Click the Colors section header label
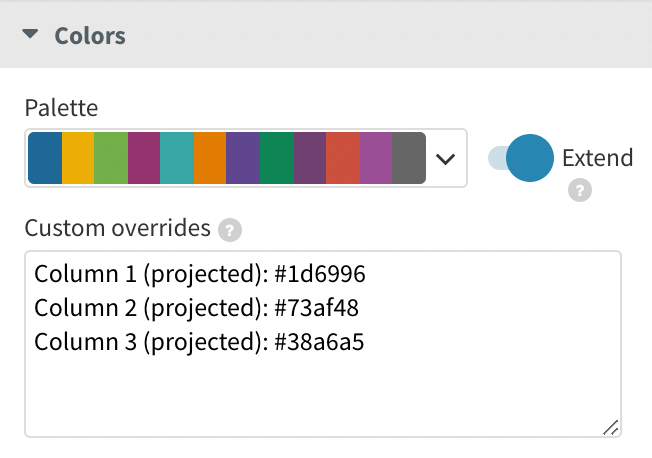652x458 pixels. point(90,35)
